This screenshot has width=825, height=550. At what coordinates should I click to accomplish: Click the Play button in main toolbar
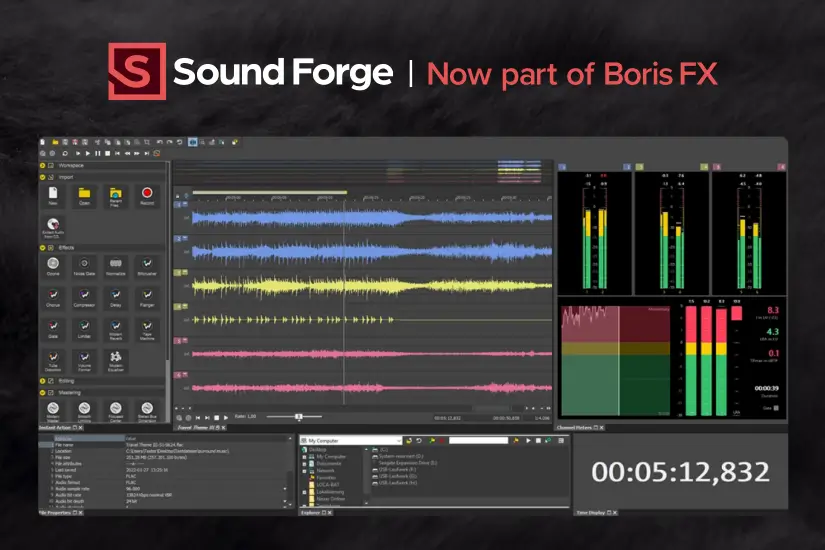[x=88, y=153]
